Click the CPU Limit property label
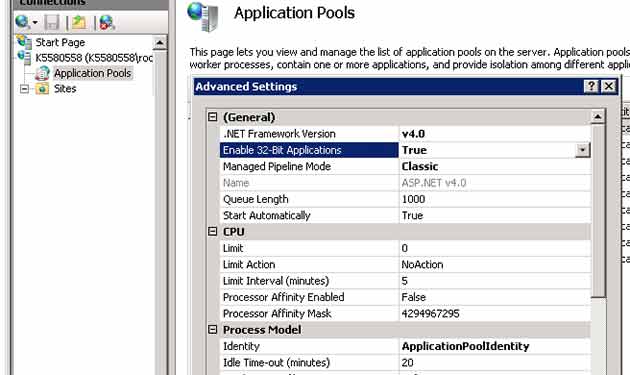Viewport: 630px width, 375px height. coord(233,248)
